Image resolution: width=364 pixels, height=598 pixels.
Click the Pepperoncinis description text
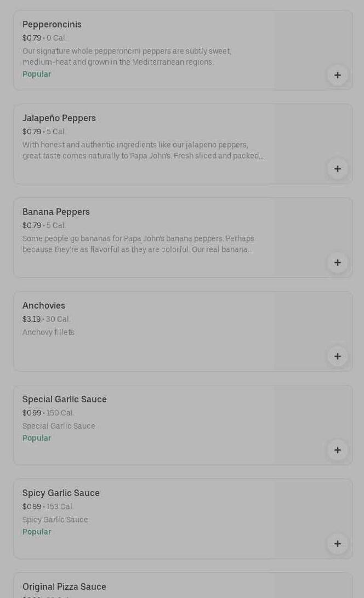pyautogui.click(x=127, y=56)
